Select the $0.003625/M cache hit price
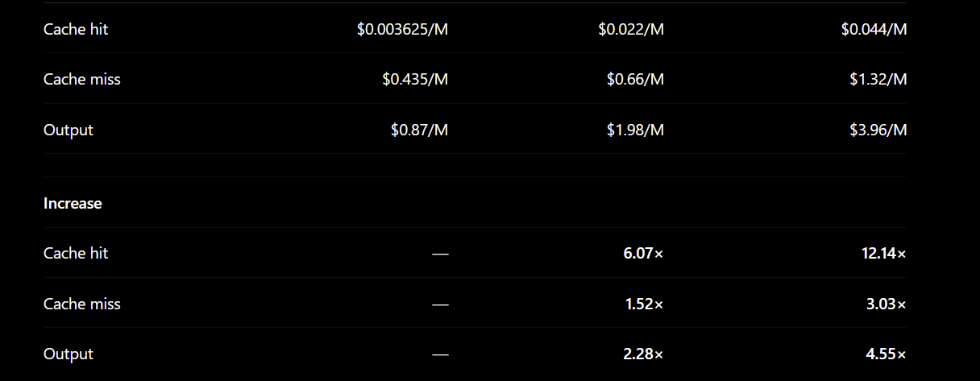Screen dimensions: 980x381 click(402, 29)
